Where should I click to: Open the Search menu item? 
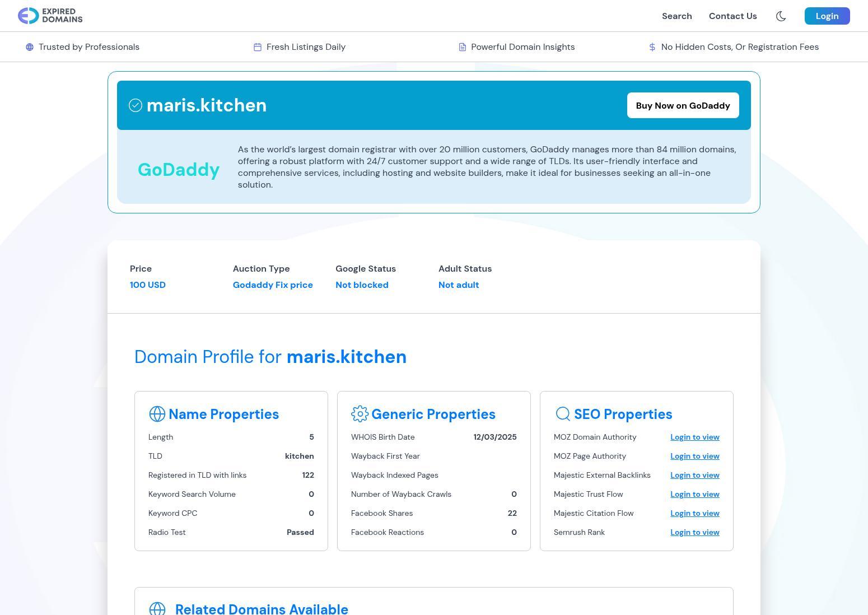[x=677, y=16]
